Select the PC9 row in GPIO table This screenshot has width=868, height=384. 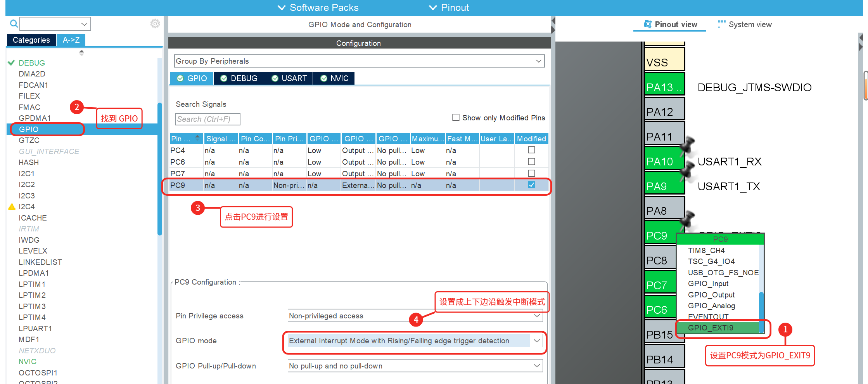click(x=359, y=185)
